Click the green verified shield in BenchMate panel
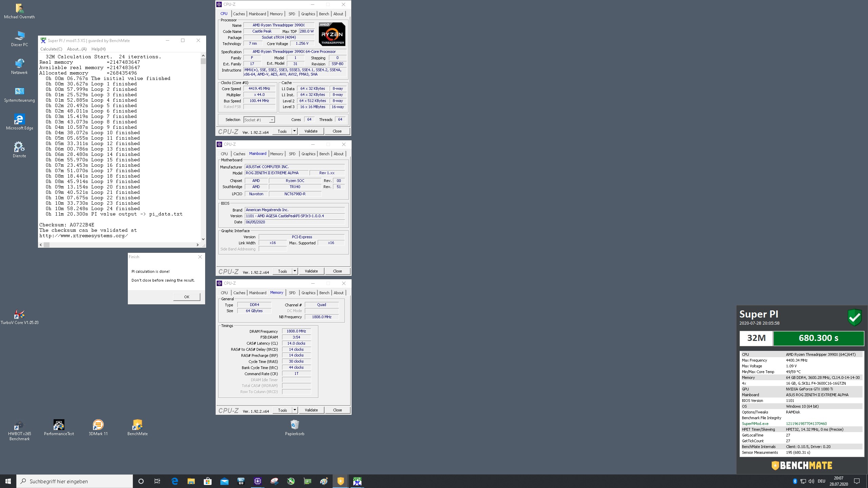 coord(855,318)
